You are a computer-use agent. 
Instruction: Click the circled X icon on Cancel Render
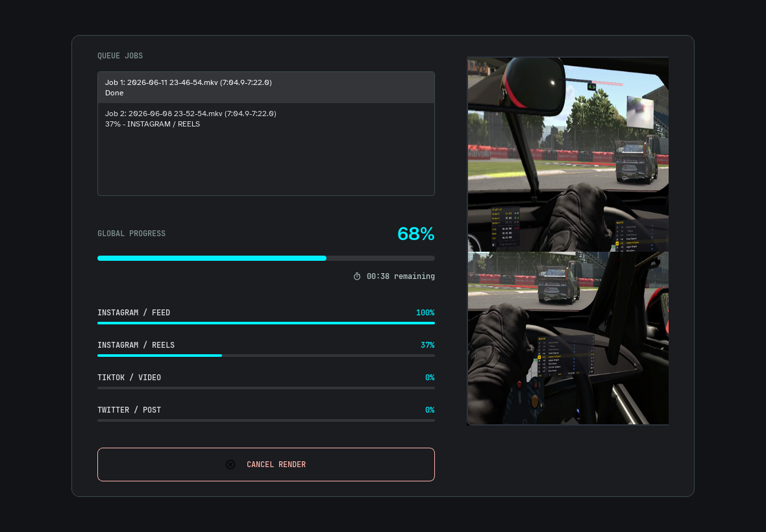(230, 465)
